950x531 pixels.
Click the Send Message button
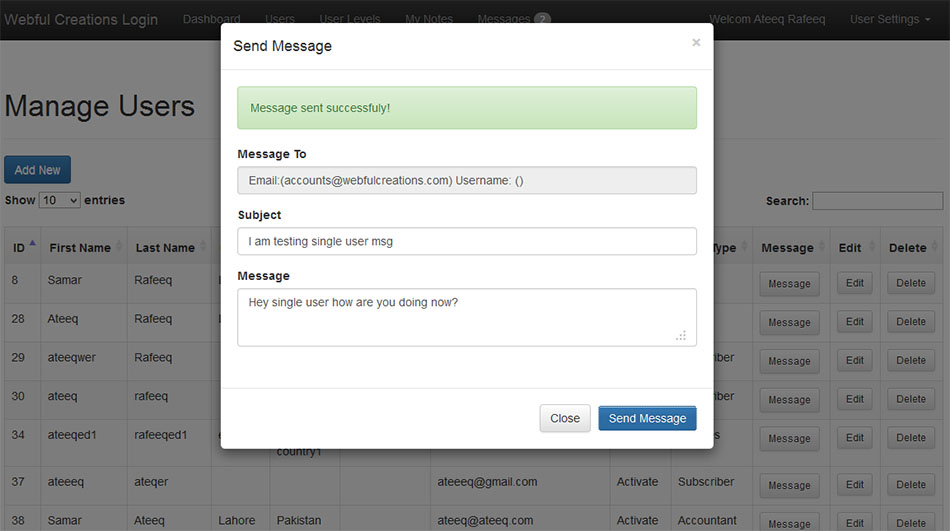point(647,418)
